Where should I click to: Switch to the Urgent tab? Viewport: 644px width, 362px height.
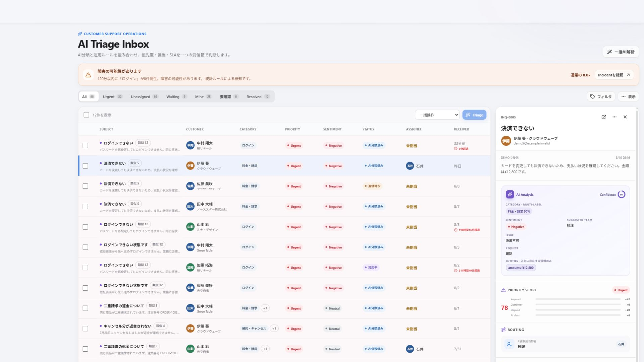pos(113,97)
